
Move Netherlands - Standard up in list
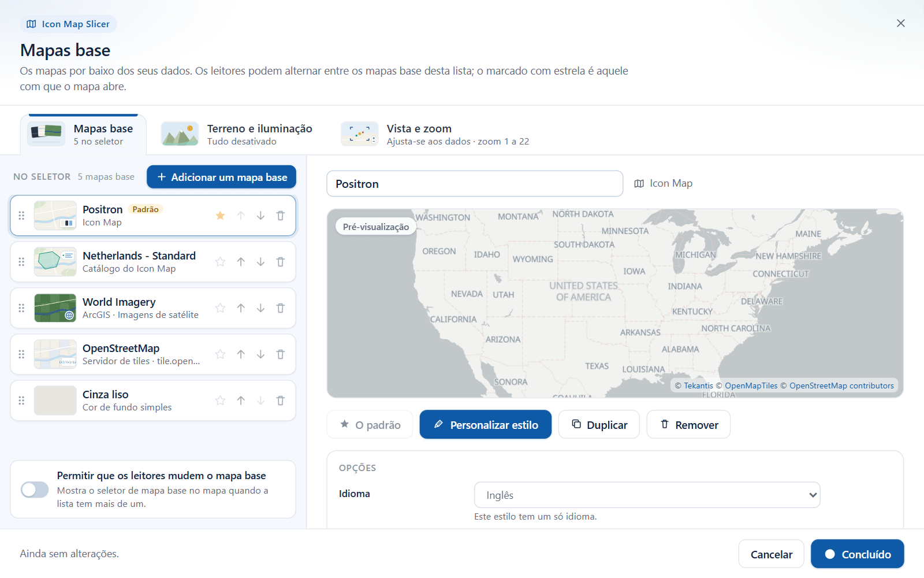(x=241, y=262)
